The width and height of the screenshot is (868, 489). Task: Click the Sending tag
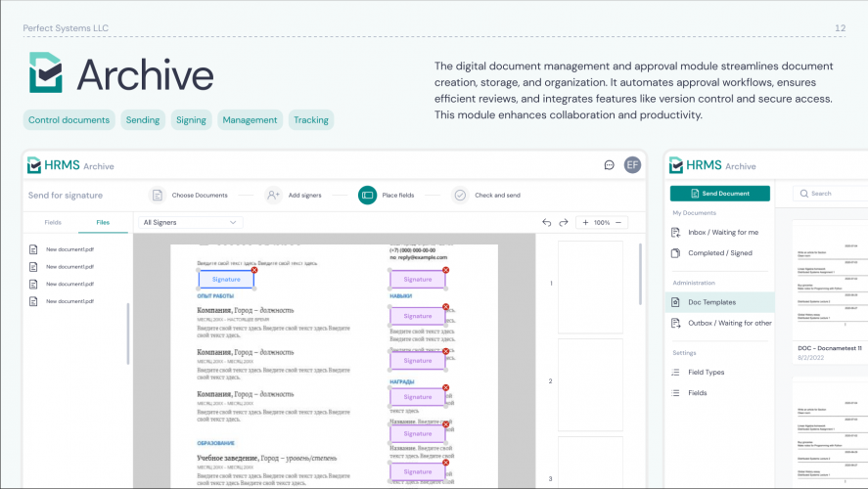[143, 120]
